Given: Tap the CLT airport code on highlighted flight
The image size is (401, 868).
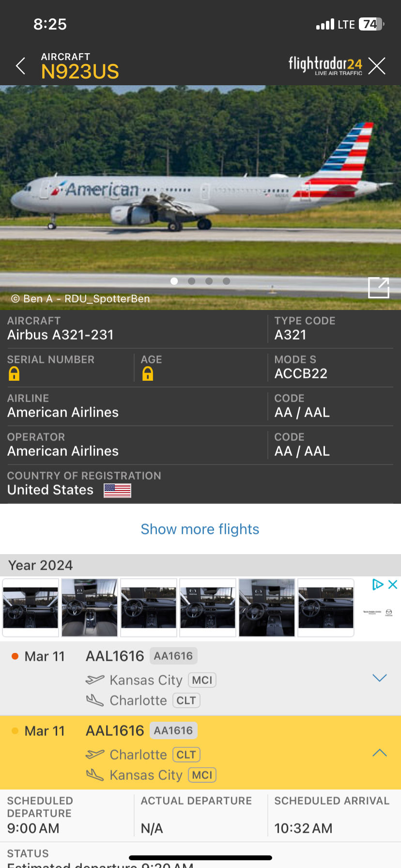Looking at the screenshot, I should (x=186, y=755).
